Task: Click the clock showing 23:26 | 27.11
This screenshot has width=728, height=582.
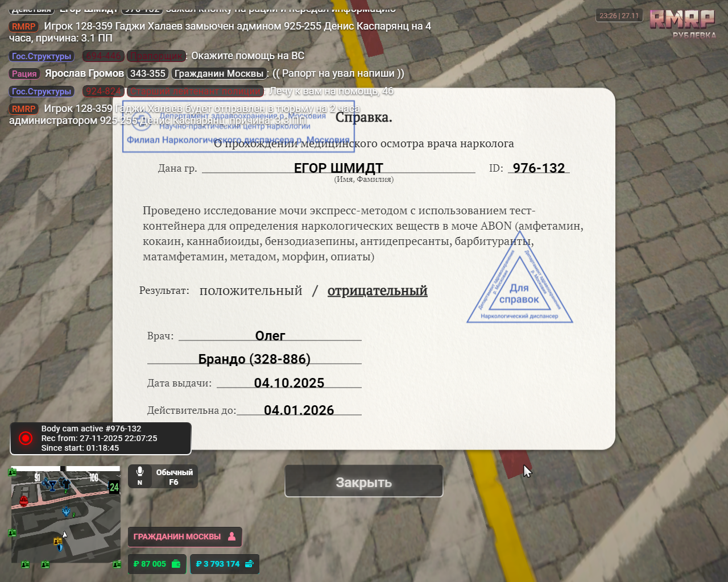Action: point(619,15)
